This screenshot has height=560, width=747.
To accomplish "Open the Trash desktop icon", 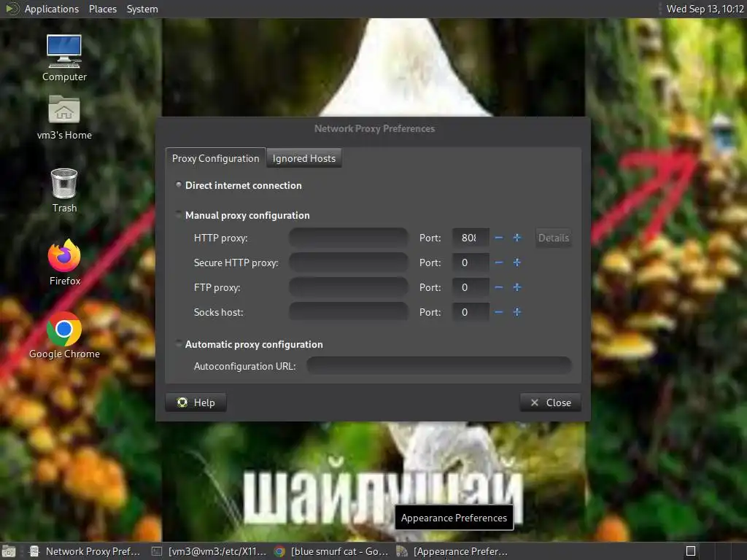I will coord(64,190).
